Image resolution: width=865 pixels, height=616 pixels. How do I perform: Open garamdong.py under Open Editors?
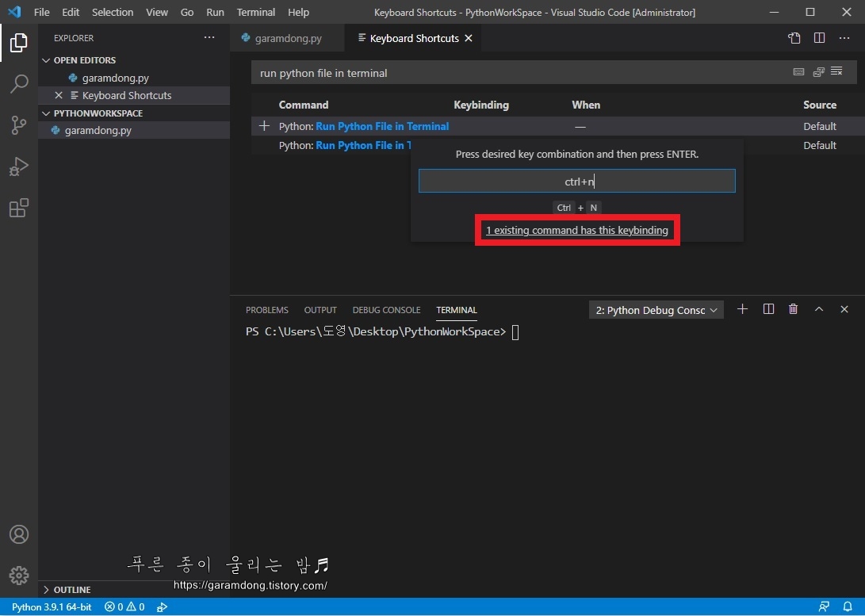tap(115, 78)
